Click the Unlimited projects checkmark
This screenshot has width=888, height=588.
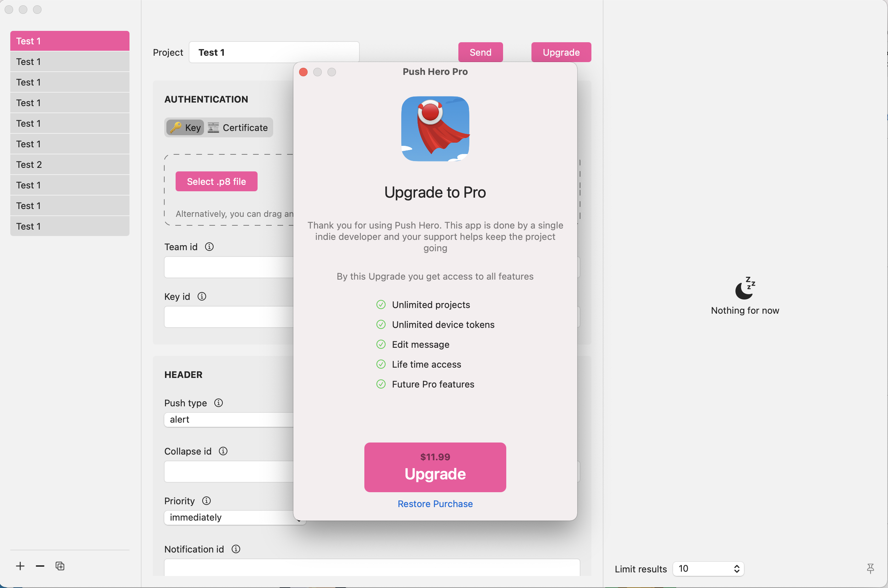click(x=381, y=304)
